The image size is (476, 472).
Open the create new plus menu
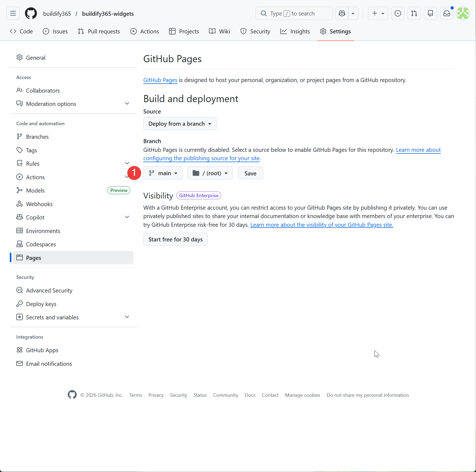click(x=378, y=13)
